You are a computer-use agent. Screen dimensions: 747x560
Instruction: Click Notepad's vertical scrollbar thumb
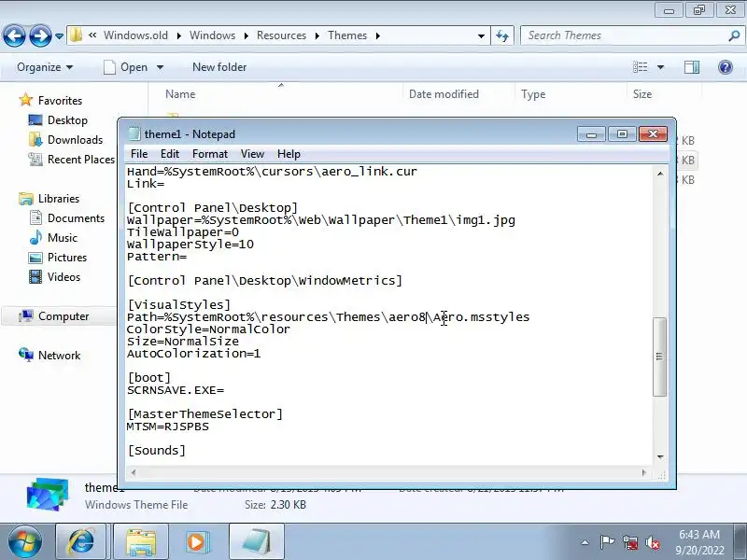[659, 357]
